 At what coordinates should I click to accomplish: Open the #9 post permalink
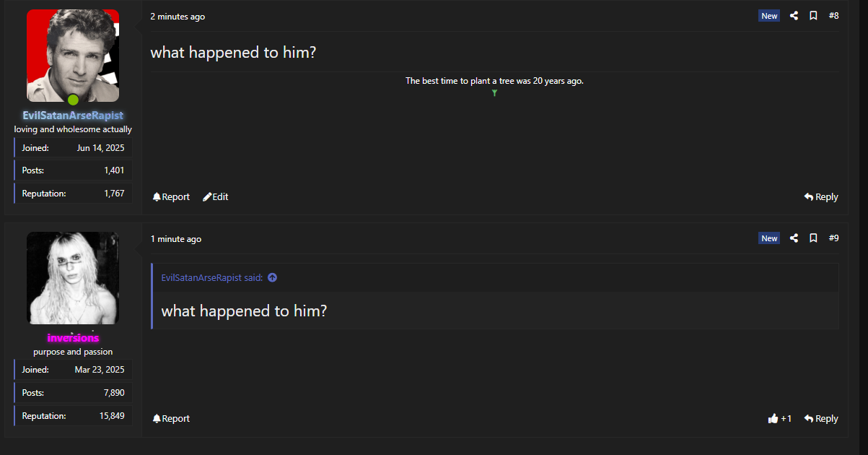[833, 238]
